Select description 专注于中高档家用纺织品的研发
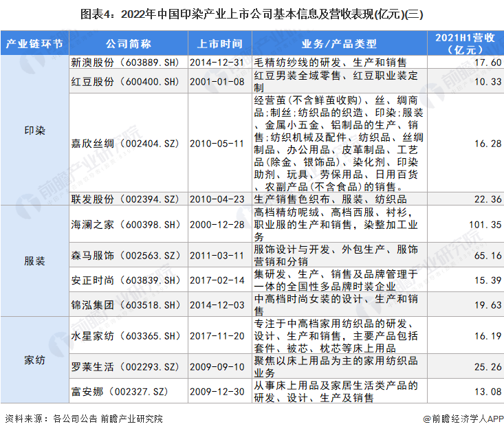Viewport: 504px width, 433px height. coord(336,335)
